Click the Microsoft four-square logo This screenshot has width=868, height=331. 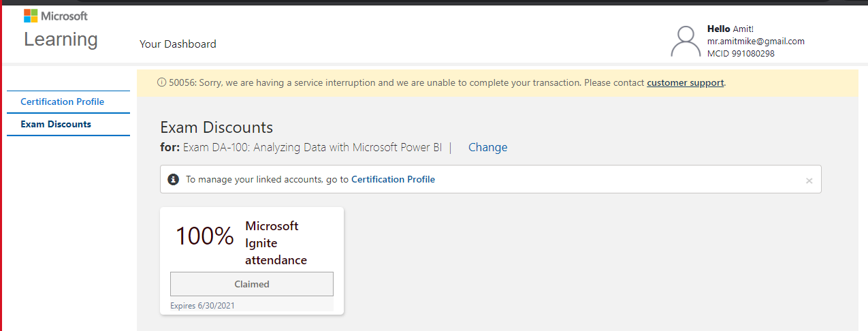[x=31, y=16]
